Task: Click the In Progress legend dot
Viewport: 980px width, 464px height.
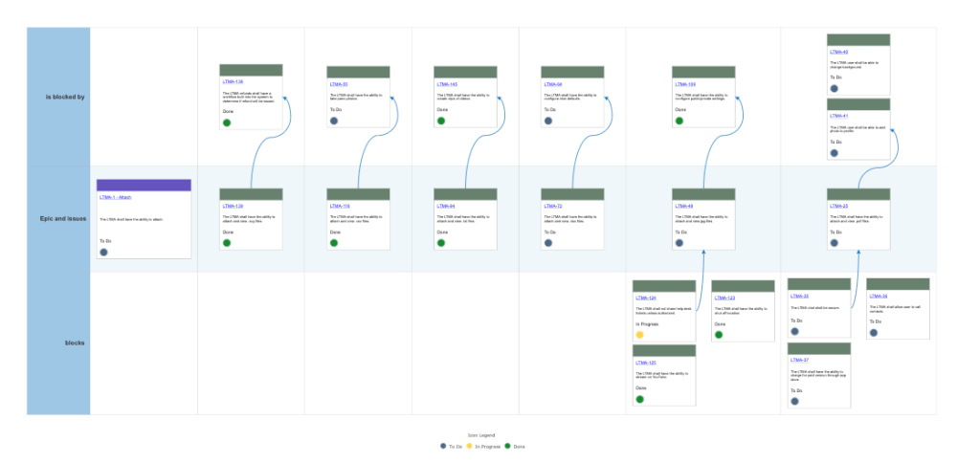Action: (x=471, y=447)
